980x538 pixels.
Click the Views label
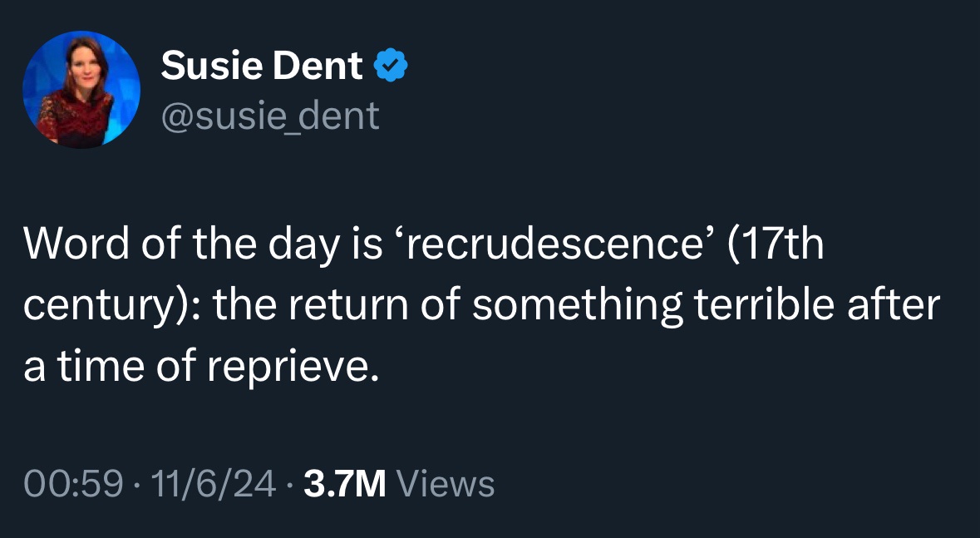446,484
